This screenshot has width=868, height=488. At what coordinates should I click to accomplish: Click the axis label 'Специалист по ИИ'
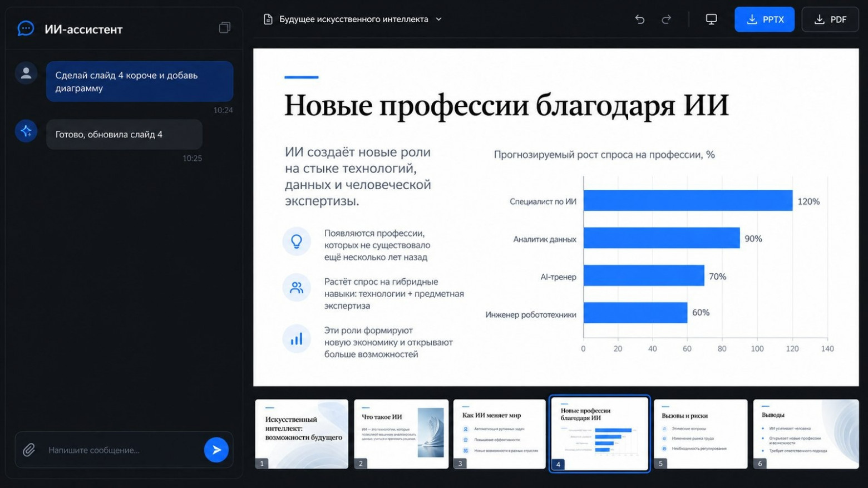point(543,201)
